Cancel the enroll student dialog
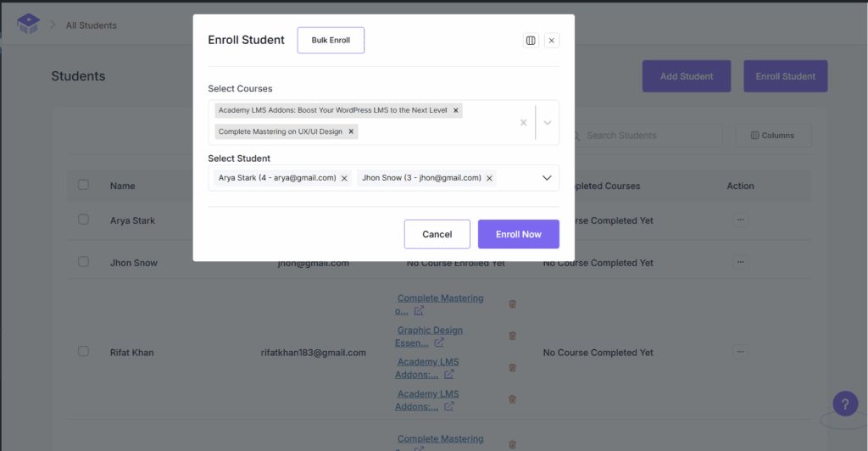 click(437, 234)
